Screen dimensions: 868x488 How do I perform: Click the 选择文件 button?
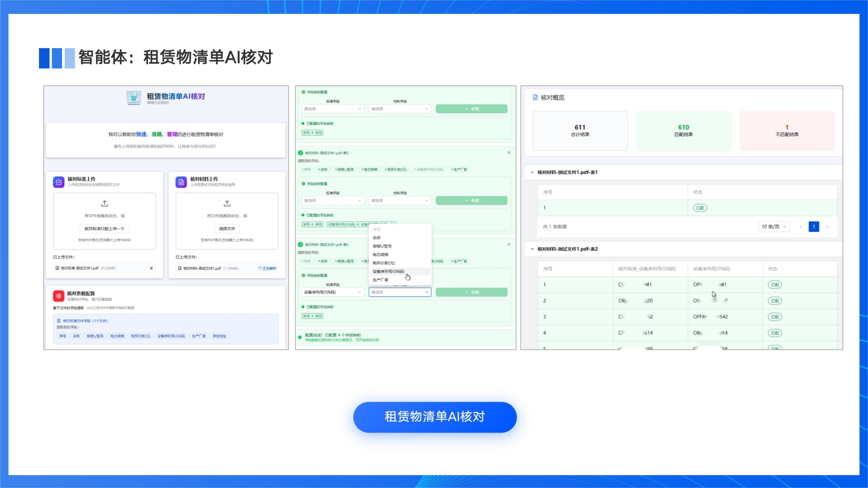pos(227,229)
